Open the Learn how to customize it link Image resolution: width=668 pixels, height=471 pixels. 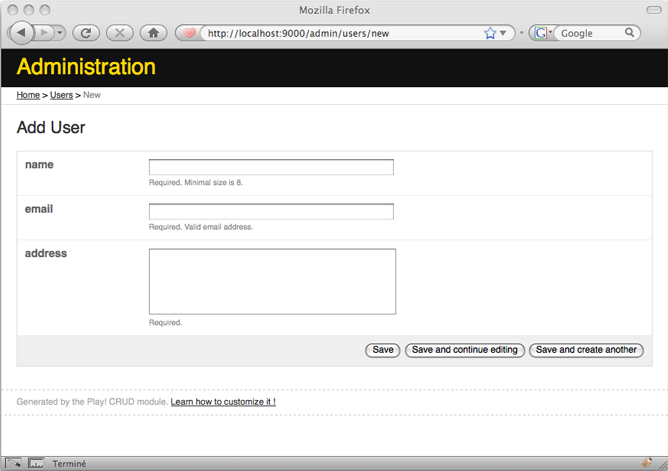coord(223,402)
